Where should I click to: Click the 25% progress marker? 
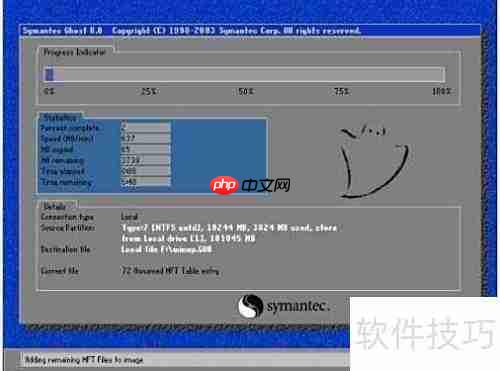coord(149,91)
